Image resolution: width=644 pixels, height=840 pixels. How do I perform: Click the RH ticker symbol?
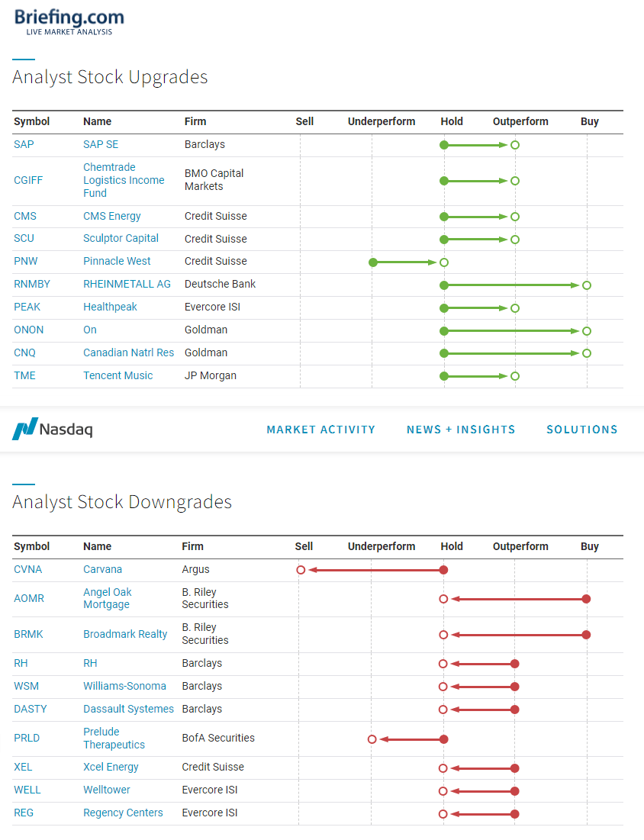coord(21,664)
